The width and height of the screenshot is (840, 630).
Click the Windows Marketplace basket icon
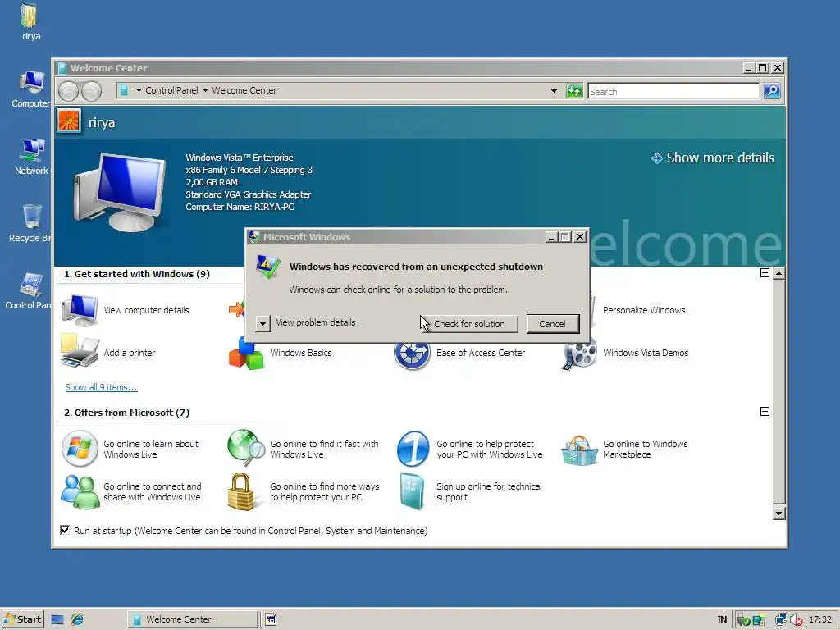pos(579,450)
